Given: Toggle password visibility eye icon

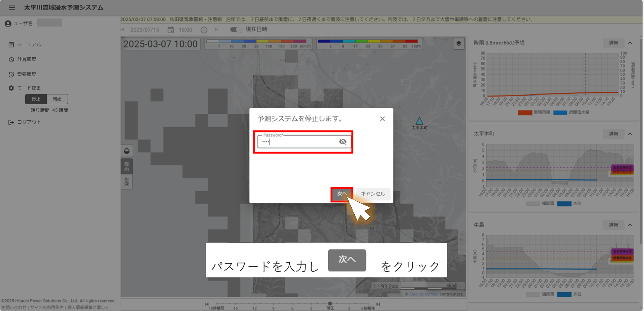Looking at the screenshot, I should [343, 142].
